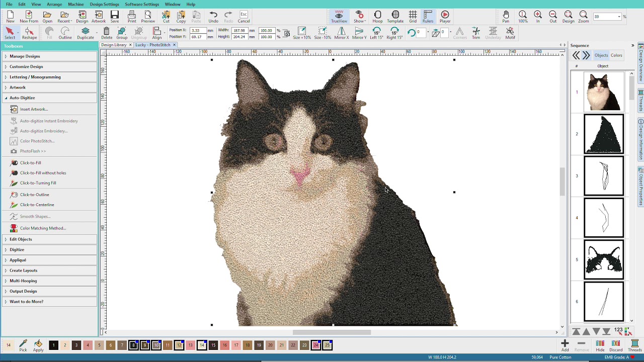This screenshot has height=362, width=644.
Task: Expand the Manage Designs toolbox
Action: 49,56
